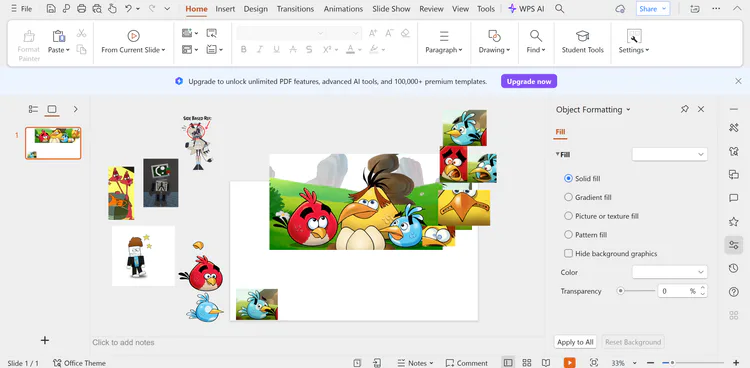Click the Paste clipboard icon

[x=58, y=36]
